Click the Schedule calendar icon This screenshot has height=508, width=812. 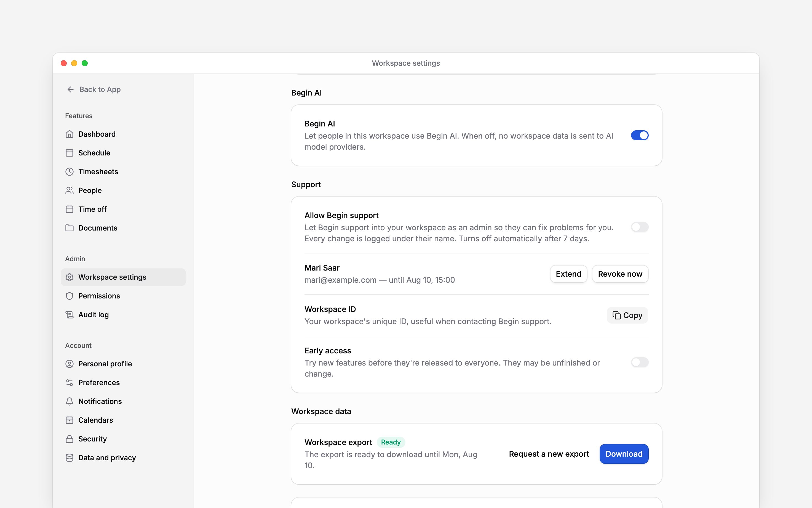(70, 153)
